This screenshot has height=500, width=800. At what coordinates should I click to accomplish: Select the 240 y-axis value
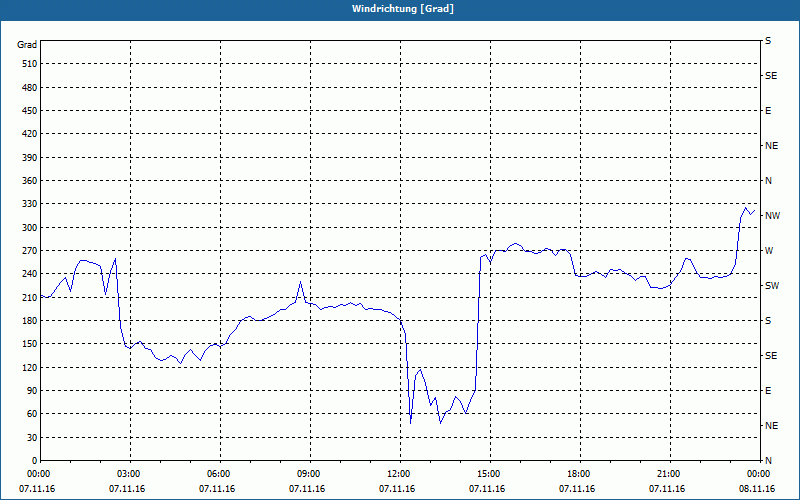[x=29, y=273]
